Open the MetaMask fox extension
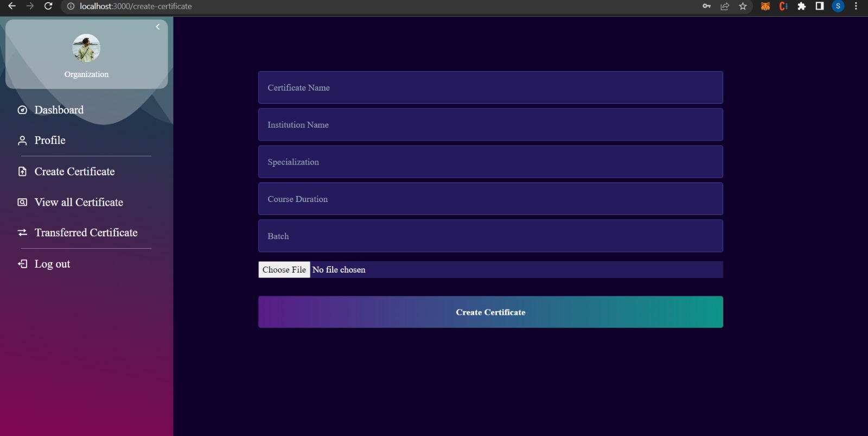Screen dimensions: 868x436 click(x=765, y=7)
